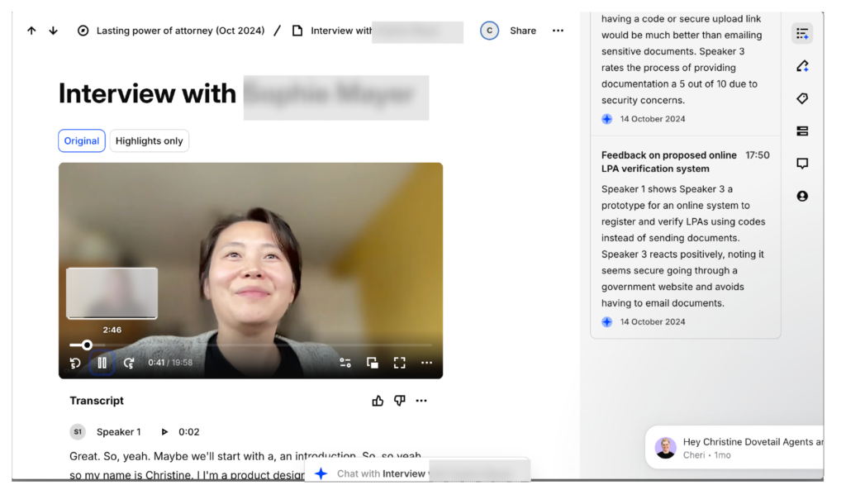
Task: Open the transcript more options menu
Action: tap(421, 401)
